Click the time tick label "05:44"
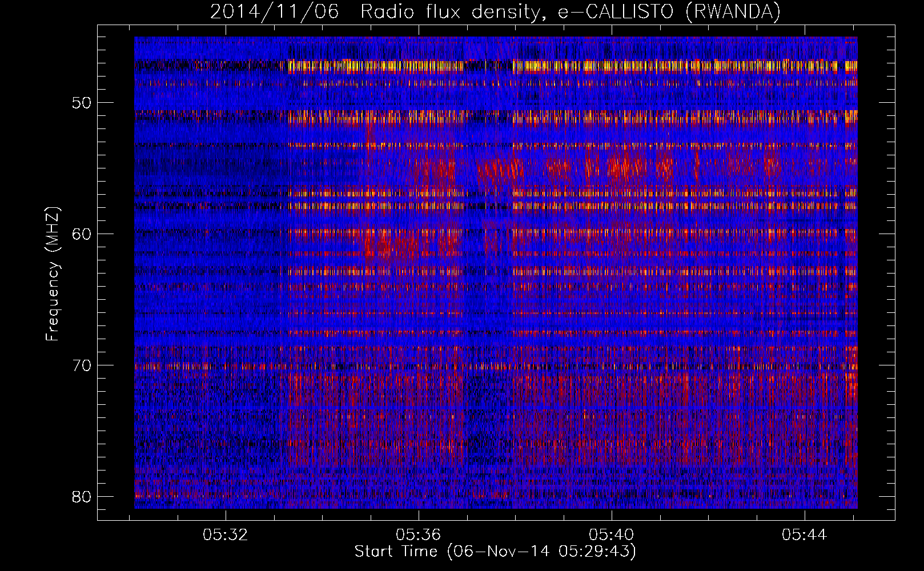The width and height of the screenshot is (924, 571). [x=805, y=535]
